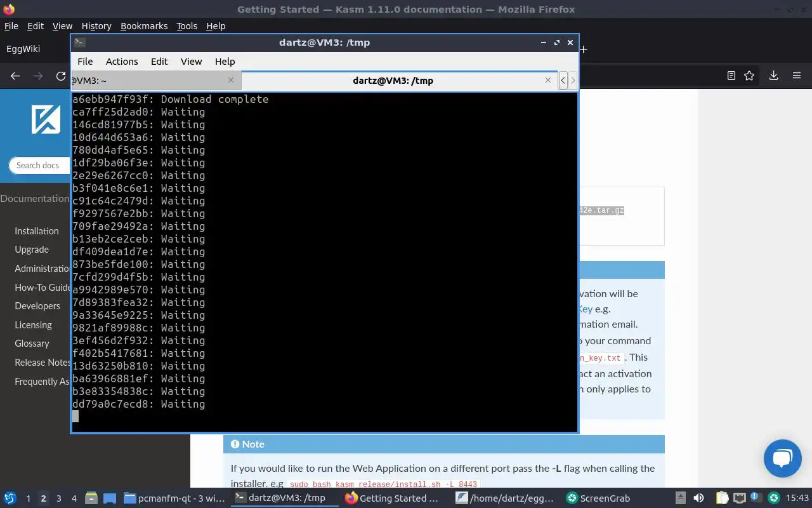This screenshot has width=812, height=508.
Task: Activate pcmanfm-qt taskbar window
Action: (174, 498)
